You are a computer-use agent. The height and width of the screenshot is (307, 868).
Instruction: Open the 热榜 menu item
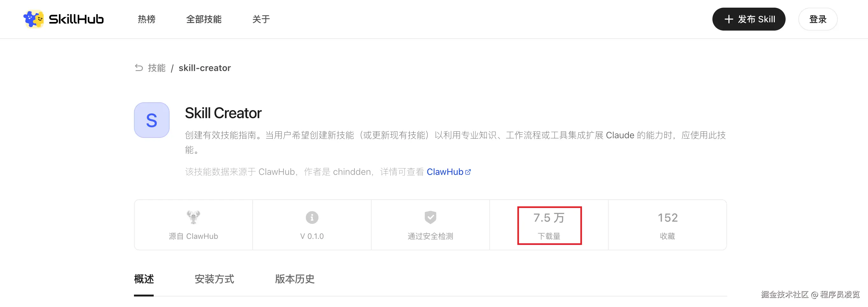147,19
